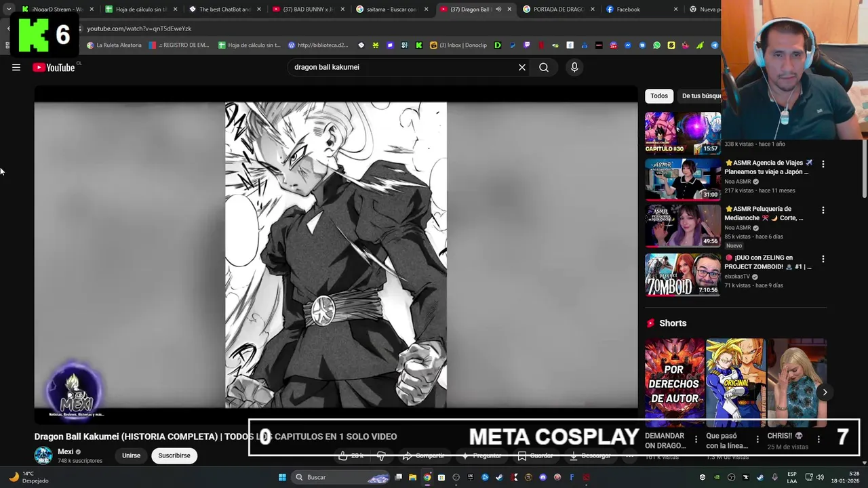Open the YouTube hamburger guide menu
Screen dimensions: 868x488
[x=16, y=67]
